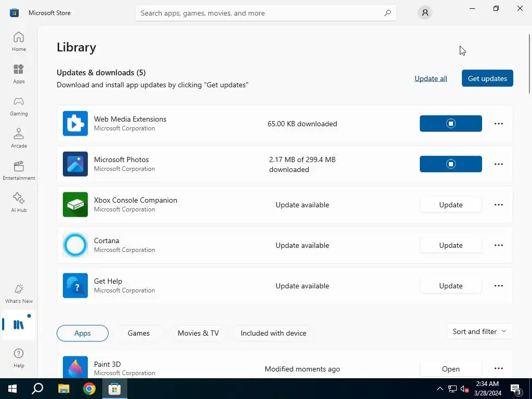Click the Microsoft Photos title

click(121, 159)
